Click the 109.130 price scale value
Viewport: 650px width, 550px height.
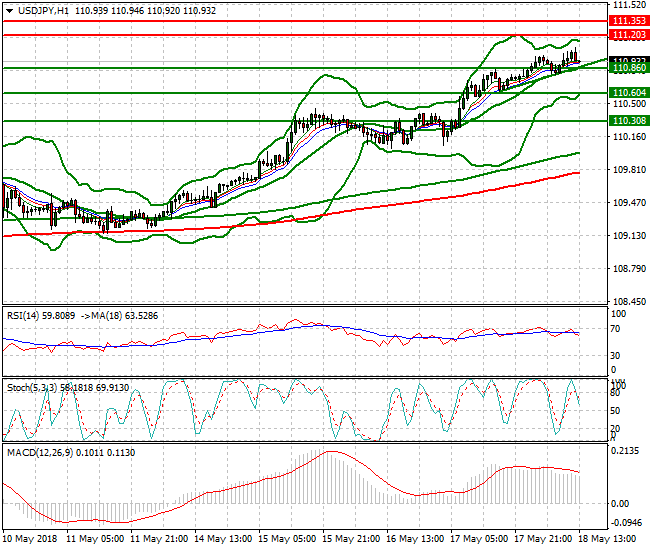point(629,235)
